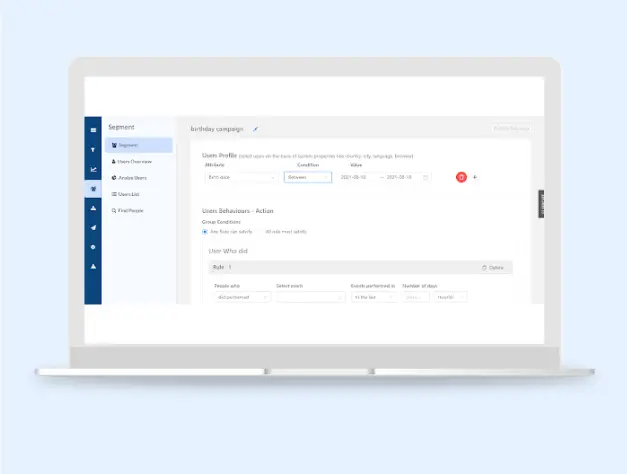
Task: Open the Attribute dropdown showing Birth date
Action: [x=242, y=177]
